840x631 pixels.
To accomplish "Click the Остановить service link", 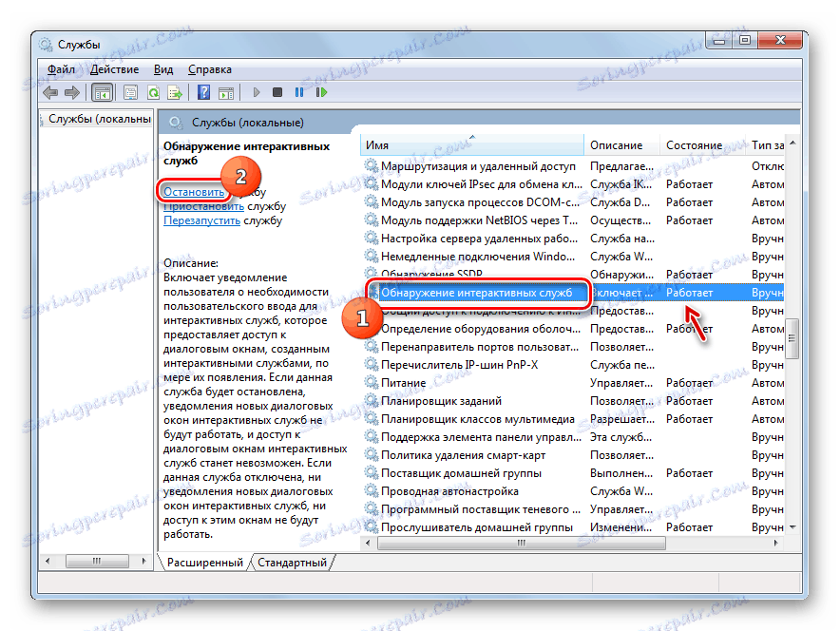I will coord(194,192).
